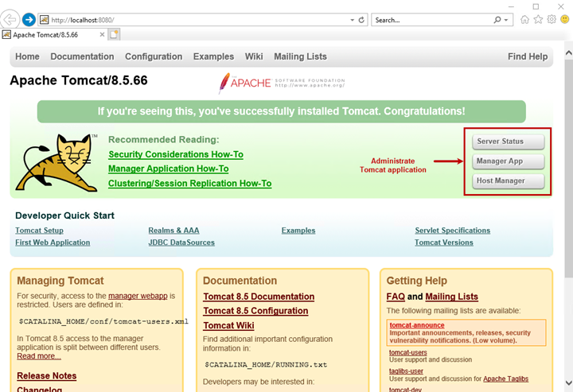Open the Release Notes link
Screen dimensions: 573x392
[x=47, y=376]
